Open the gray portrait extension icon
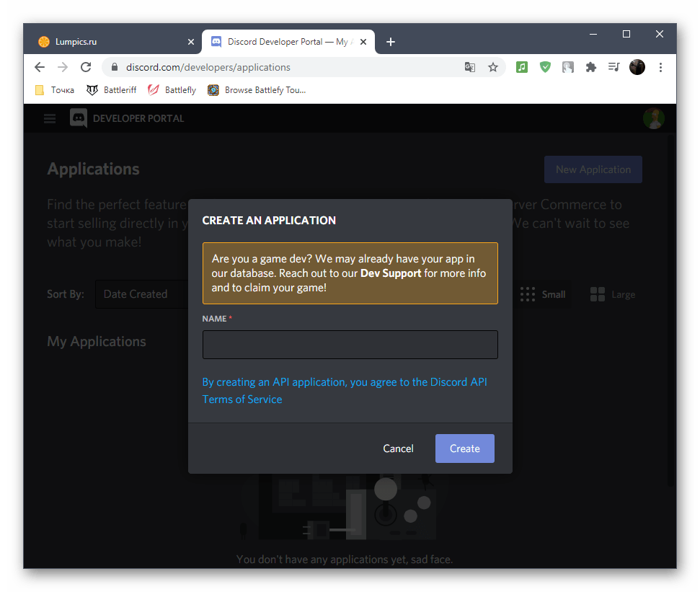Image resolution: width=700 pixels, height=592 pixels. tap(568, 67)
